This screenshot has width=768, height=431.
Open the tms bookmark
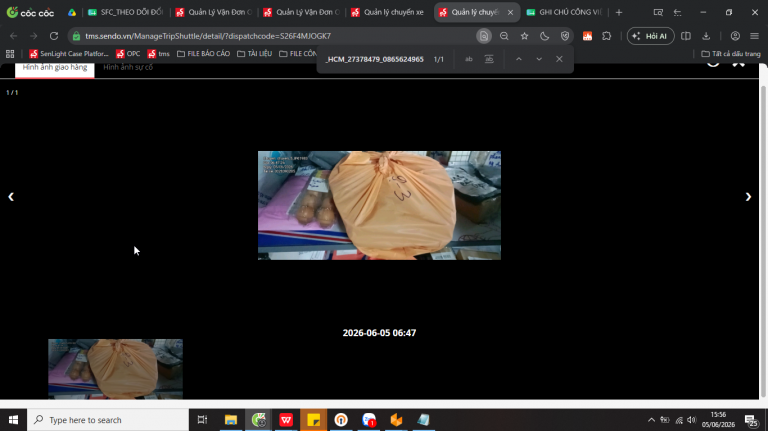click(x=159, y=54)
